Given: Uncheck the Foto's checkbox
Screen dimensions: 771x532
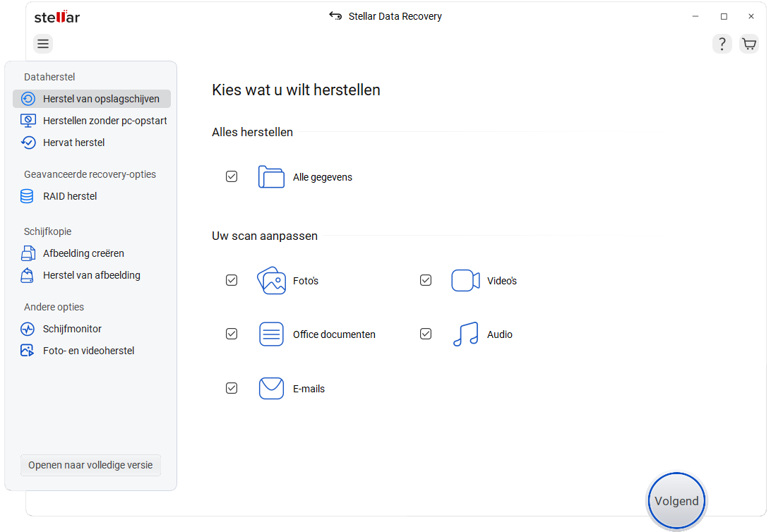Looking at the screenshot, I should [x=232, y=280].
